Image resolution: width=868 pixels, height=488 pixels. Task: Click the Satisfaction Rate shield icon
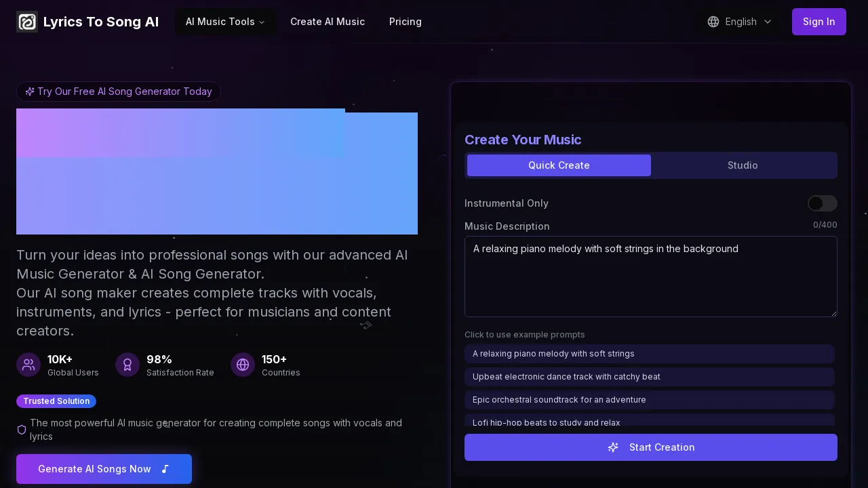point(127,365)
